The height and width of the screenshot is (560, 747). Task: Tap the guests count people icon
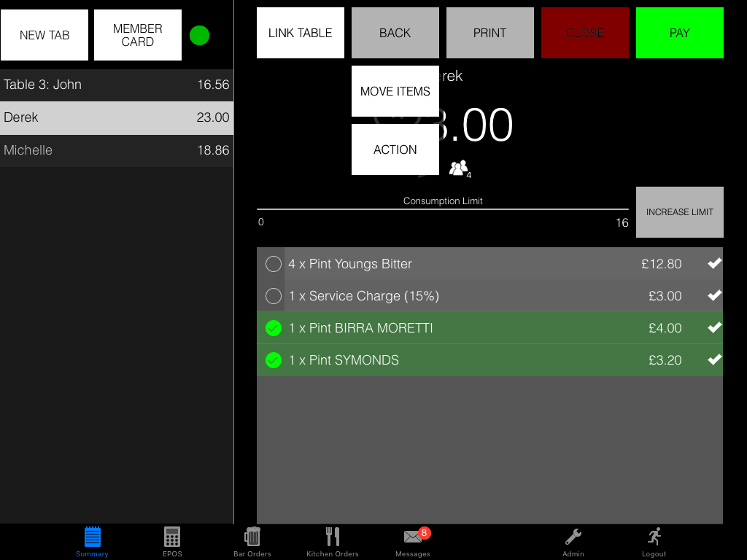pyautogui.click(x=459, y=168)
